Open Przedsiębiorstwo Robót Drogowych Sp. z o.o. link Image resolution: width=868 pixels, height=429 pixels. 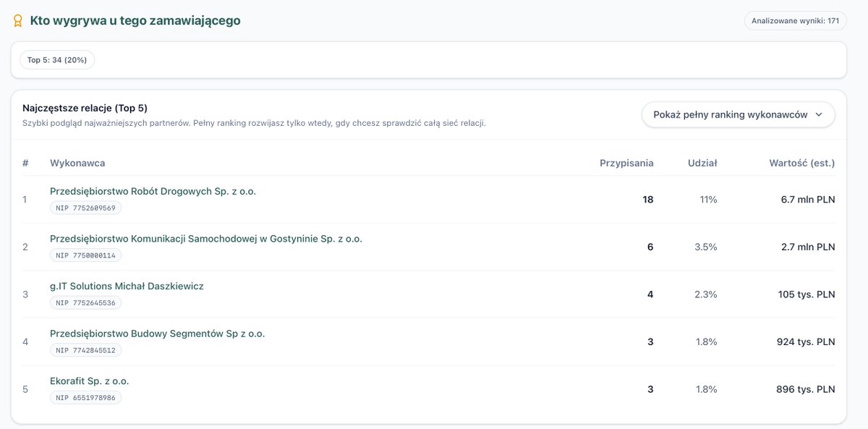click(x=153, y=192)
